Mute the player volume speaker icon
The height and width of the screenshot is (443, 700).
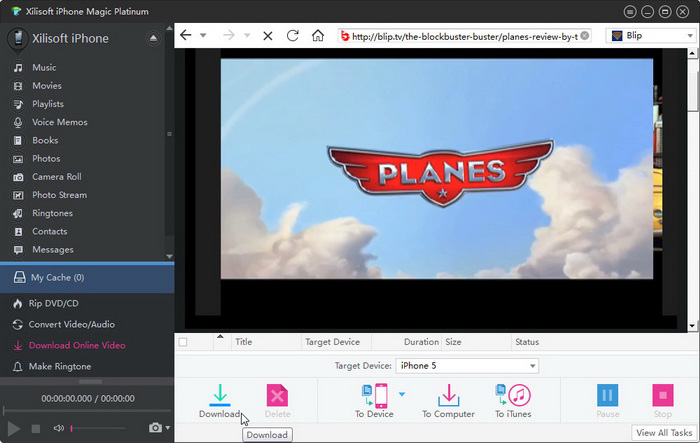click(59, 428)
